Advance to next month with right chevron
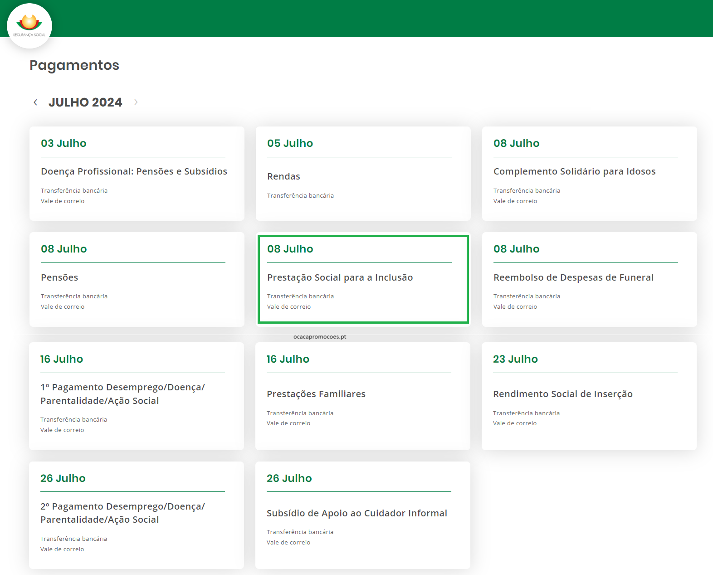Viewport: 713px width, 588px height. coord(136,102)
